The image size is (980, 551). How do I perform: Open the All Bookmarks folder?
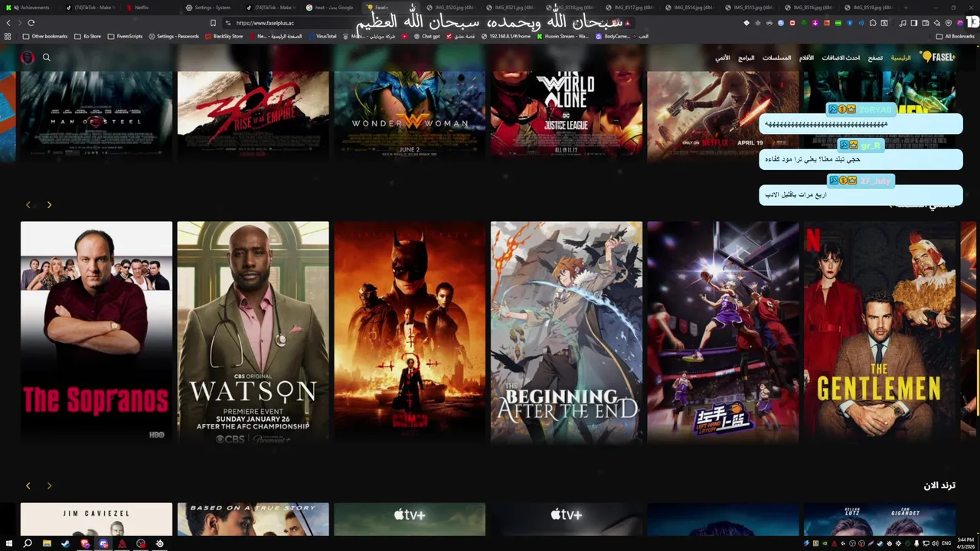pos(955,36)
